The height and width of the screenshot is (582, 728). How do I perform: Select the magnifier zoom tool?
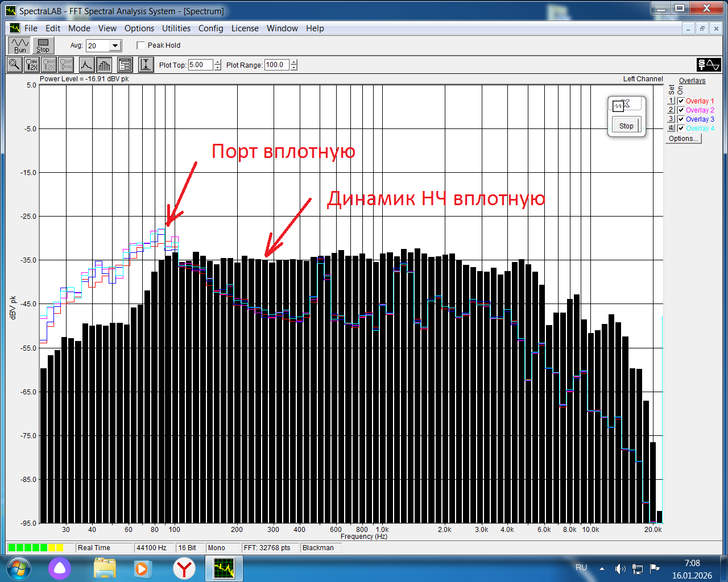point(14,65)
